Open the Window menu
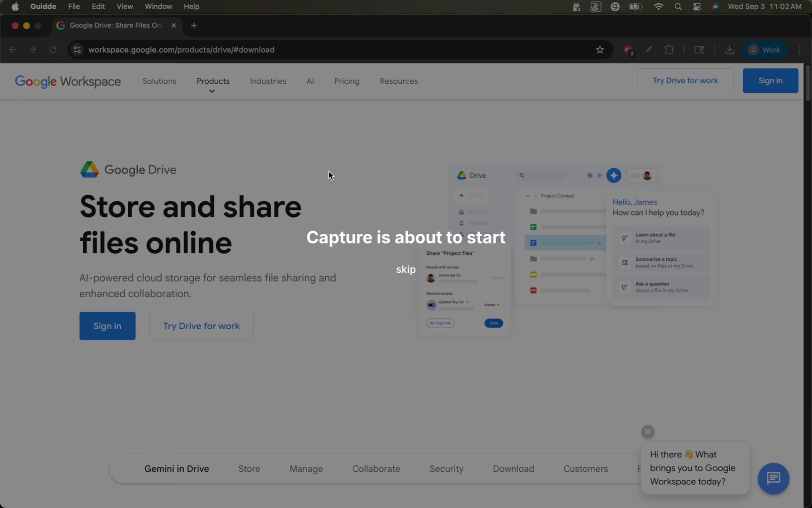The width and height of the screenshot is (812, 508). (x=158, y=7)
